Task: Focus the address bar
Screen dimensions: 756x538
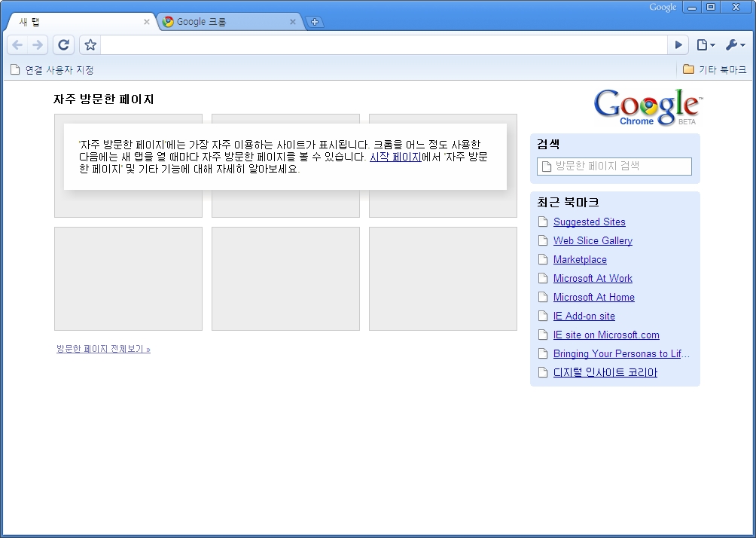Action: (384, 45)
